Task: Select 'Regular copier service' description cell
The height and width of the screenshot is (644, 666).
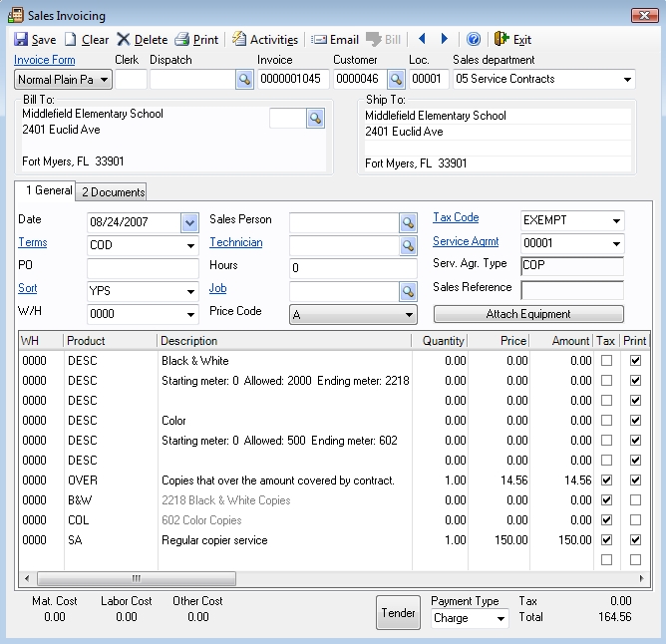Action: 284,540
